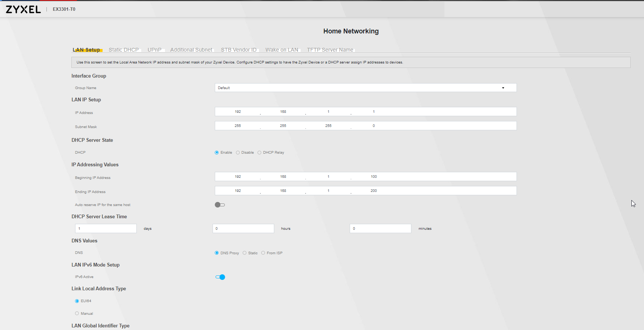Viewport: 644px width, 330px height.
Task: Click the second octet of Subnet Mask
Action: (283, 126)
